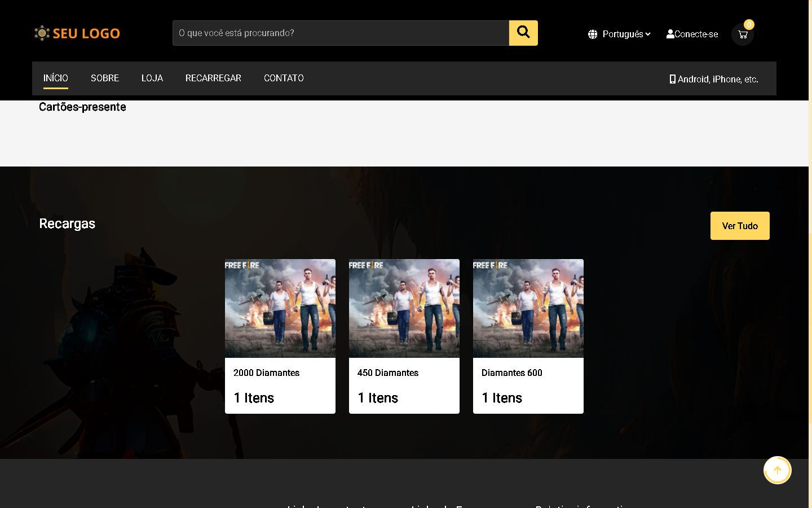812x508 pixels.
Task: Click the SEU LOGO site logo
Action: (x=77, y=33)
